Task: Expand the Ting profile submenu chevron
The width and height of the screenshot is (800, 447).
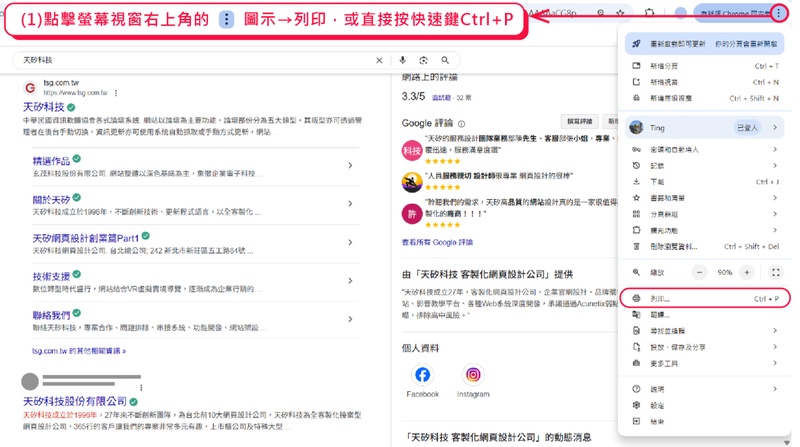Action: (x=775, y=128)
